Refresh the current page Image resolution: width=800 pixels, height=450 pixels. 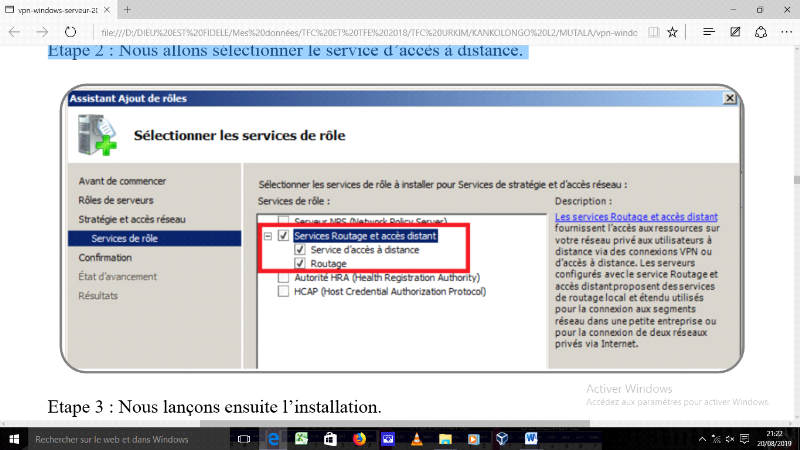coord(70,32)
